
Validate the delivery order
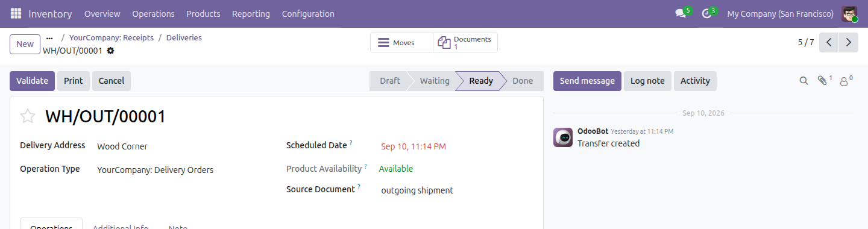[32, 81]
